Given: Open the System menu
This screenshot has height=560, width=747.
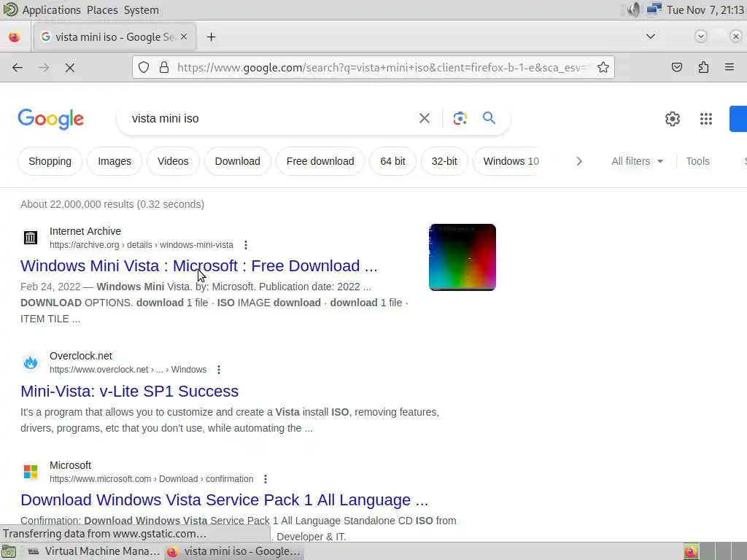Looking at the screenshot, I should pyautogui.click(x=141, y=10).
